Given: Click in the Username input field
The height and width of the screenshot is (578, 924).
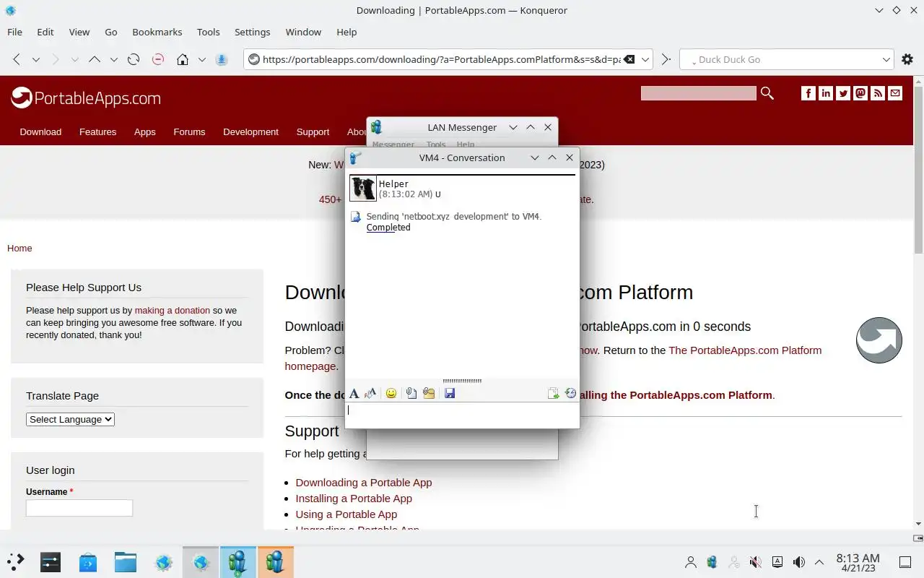Looking at the screenshot, I should (79, 508).
